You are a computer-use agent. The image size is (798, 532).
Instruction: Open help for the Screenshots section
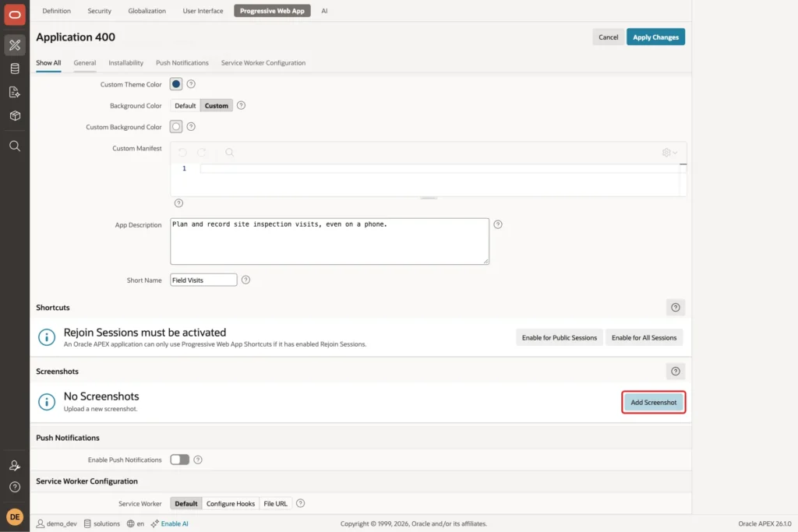676,372
